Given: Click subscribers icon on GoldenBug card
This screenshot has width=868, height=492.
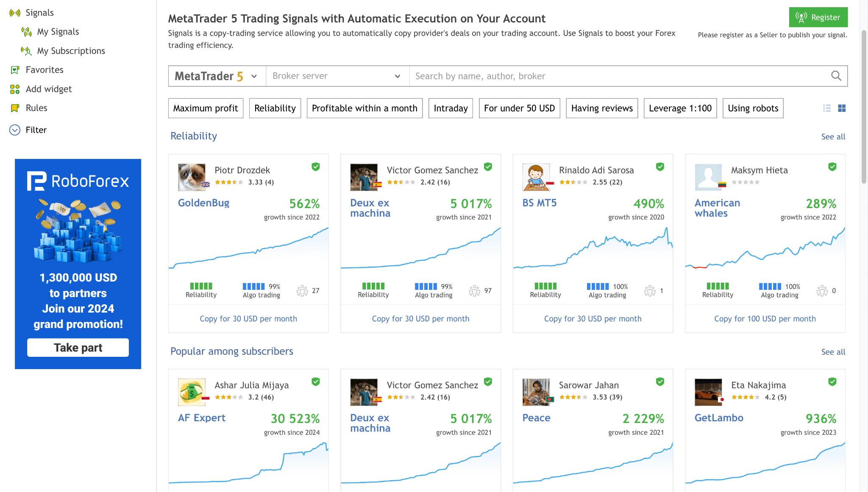Looking at the screenshot, I should click(302, 291).
